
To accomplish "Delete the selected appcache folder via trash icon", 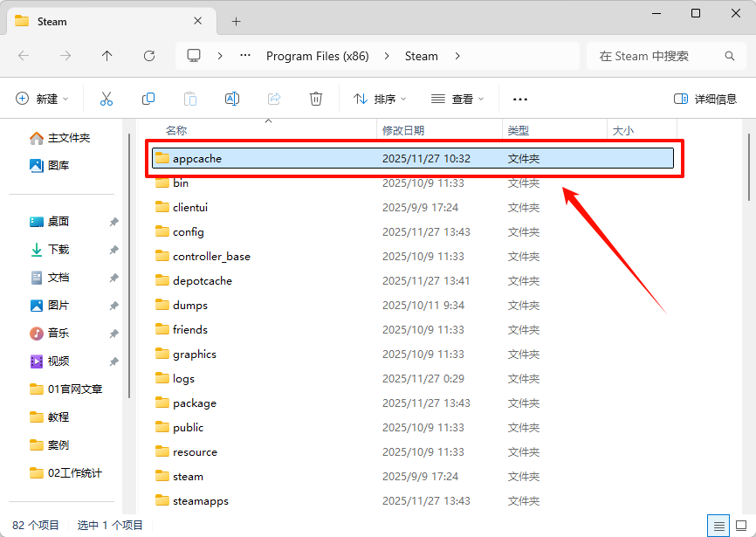I will [315, 99].
